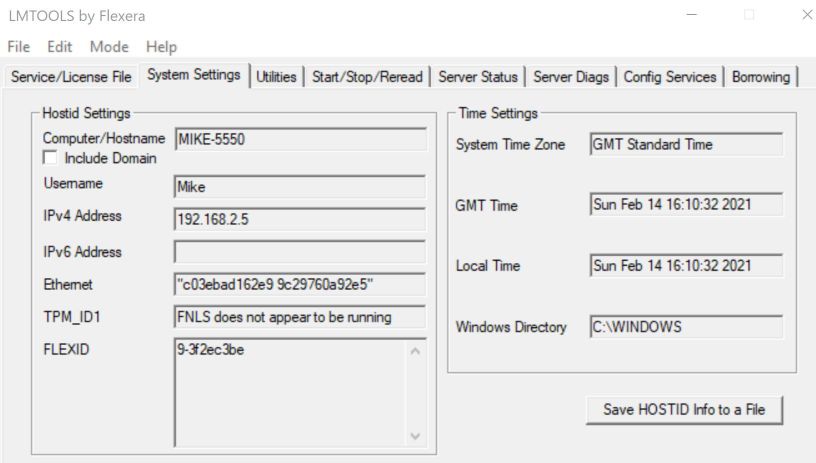Image resolution: width=816 pixels, height=463 pixels.
Task: Click the Hostid Settings group label
Action: pyautogui.click(x=86, y=113)
